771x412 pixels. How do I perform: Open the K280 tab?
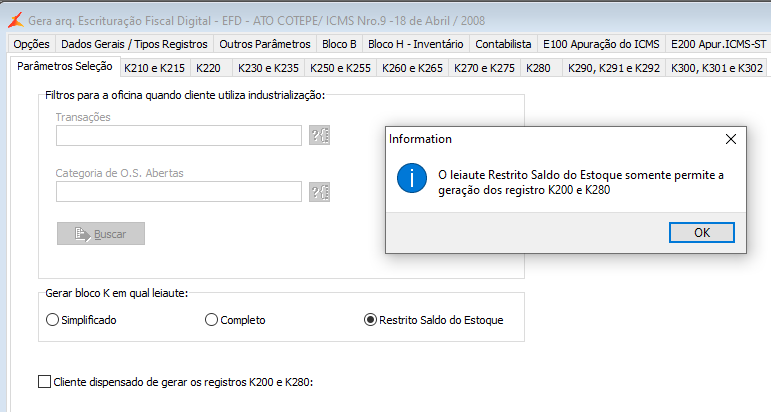[x=538, y=68]
